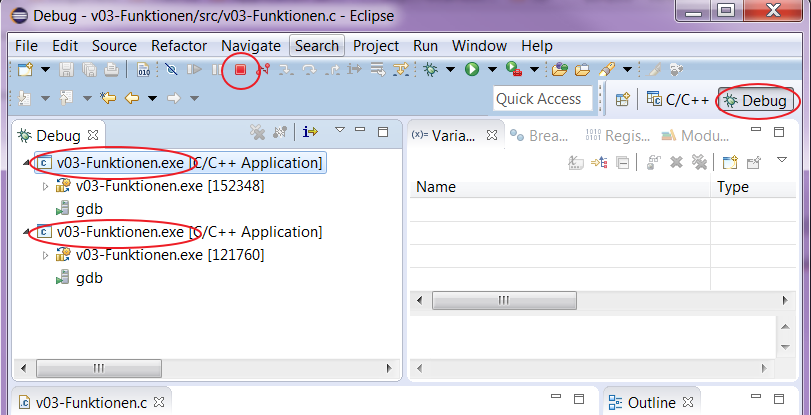Open the Window menu

click(479, 46)
